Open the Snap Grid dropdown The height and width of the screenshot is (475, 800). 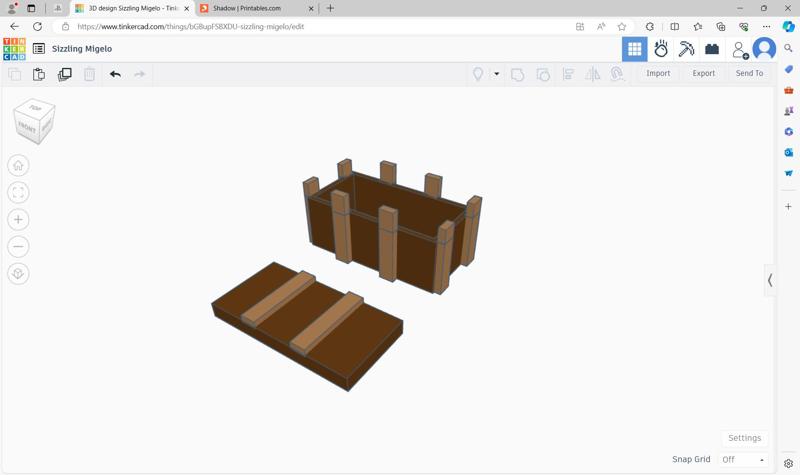(x=743, y=459)
